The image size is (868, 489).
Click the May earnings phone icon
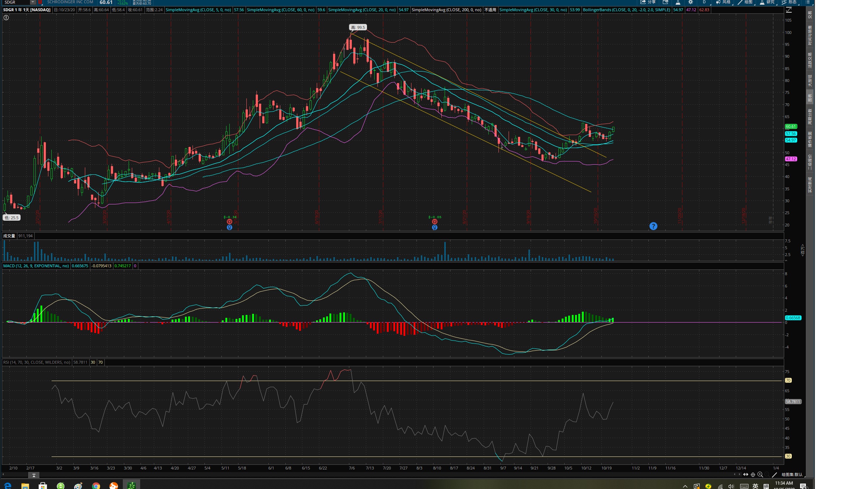[229, 222]
